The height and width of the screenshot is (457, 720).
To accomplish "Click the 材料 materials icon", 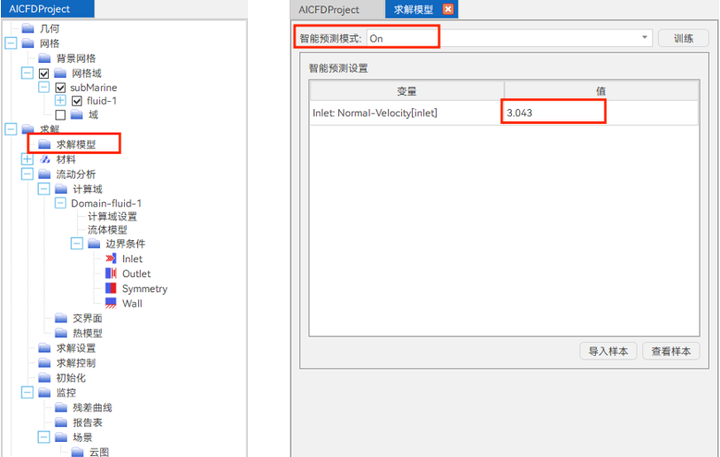I will tap(45, 159).
